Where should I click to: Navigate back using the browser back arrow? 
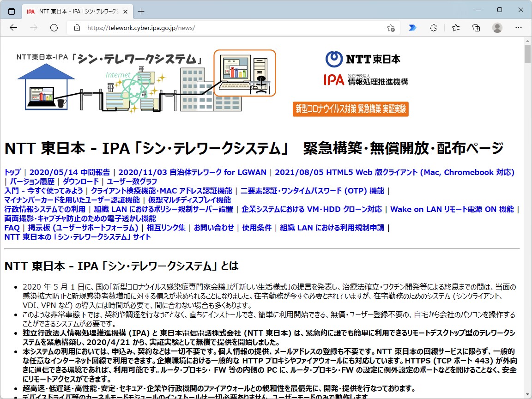pos(13,28)
